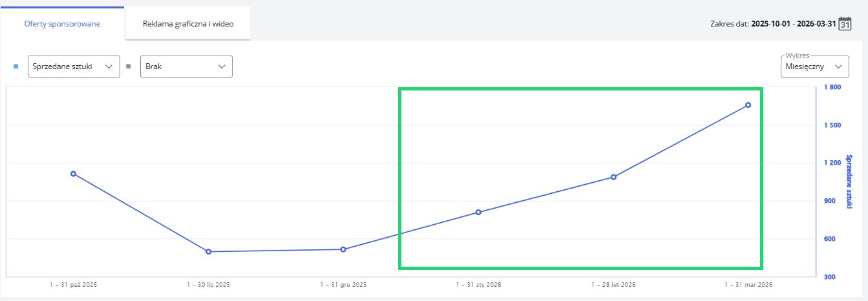
Task: Select the March 2026 peak data point
Action: [748, 105]
